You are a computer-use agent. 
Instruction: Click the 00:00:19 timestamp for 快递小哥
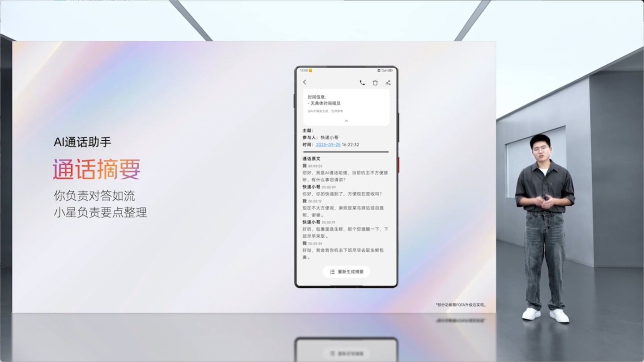pyautogui.click(x=328, y=223)
